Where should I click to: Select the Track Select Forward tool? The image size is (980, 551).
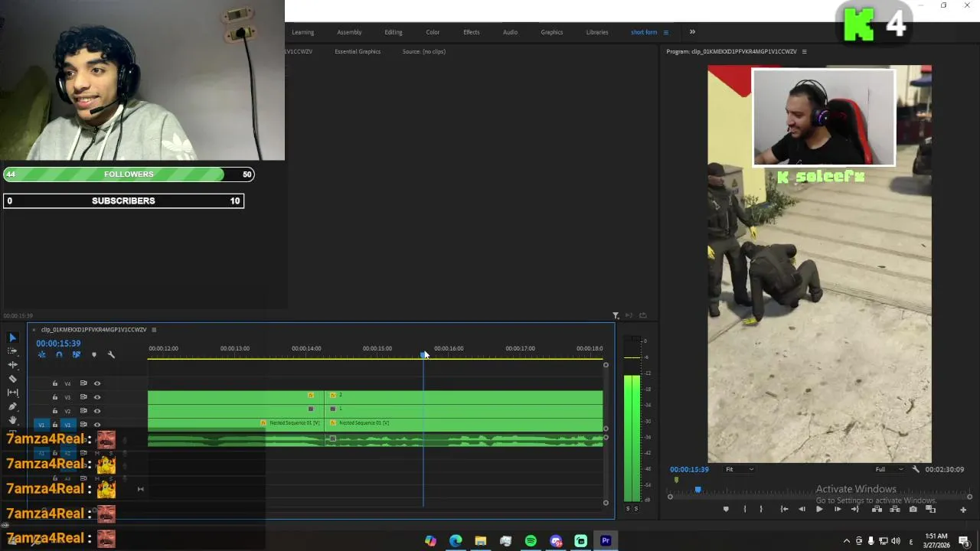[12, 350]
